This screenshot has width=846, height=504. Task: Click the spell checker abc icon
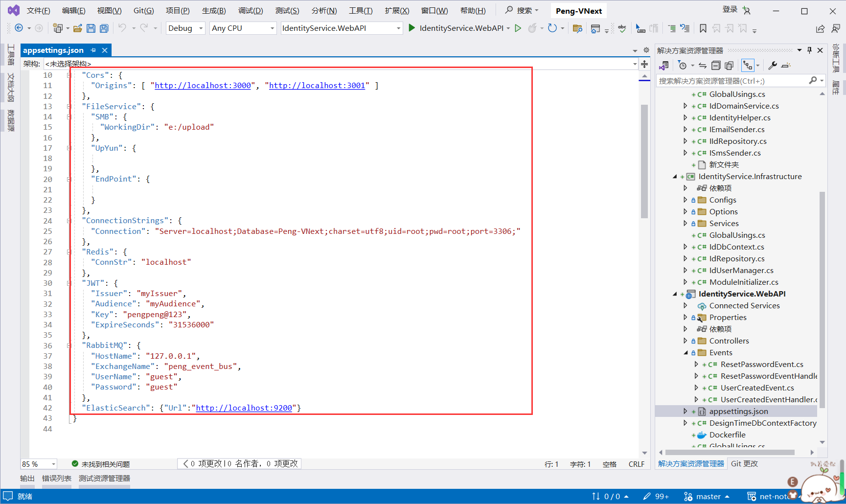click(622, 28)
